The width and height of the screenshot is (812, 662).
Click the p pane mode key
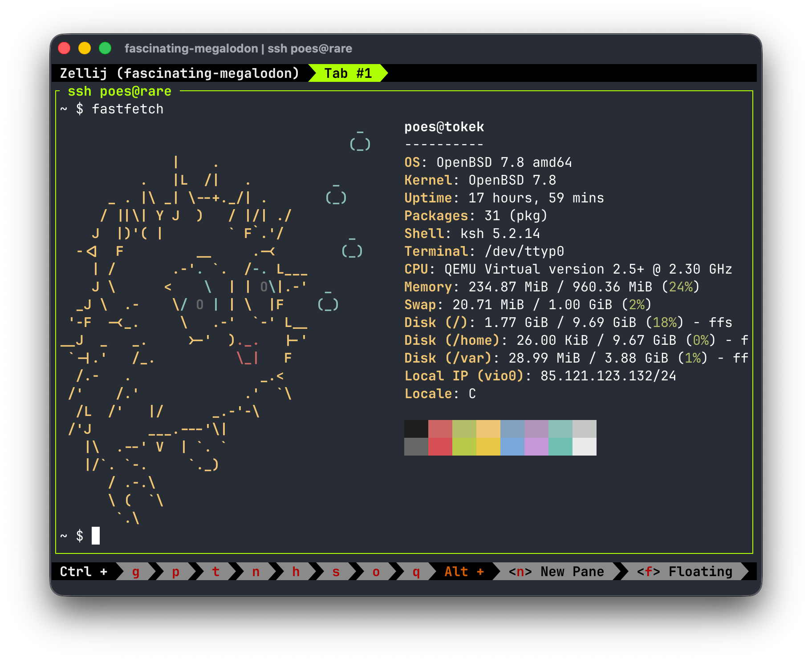(x=176, y=572)
